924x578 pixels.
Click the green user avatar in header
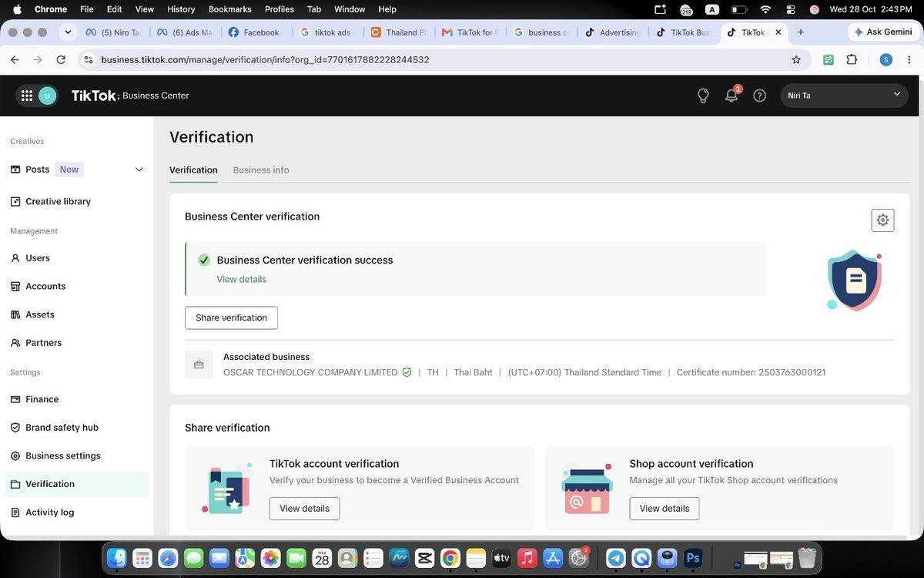pos(48,96)
